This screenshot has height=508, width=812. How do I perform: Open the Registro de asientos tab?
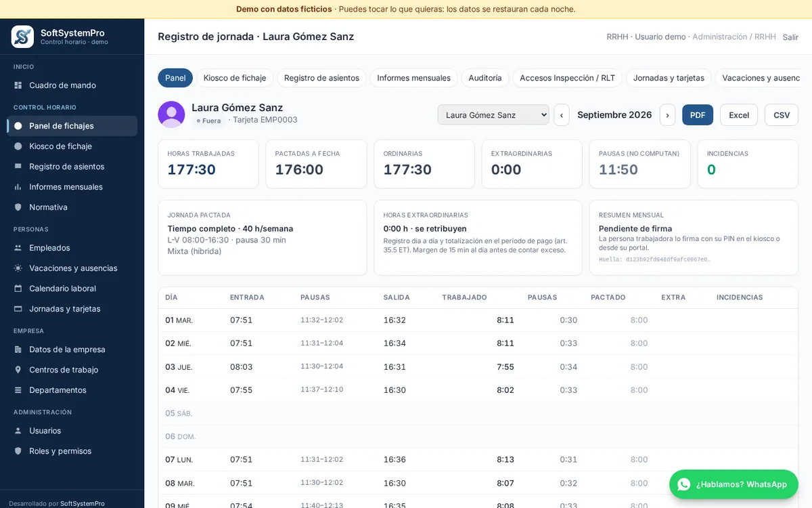(x=321, y=78)
